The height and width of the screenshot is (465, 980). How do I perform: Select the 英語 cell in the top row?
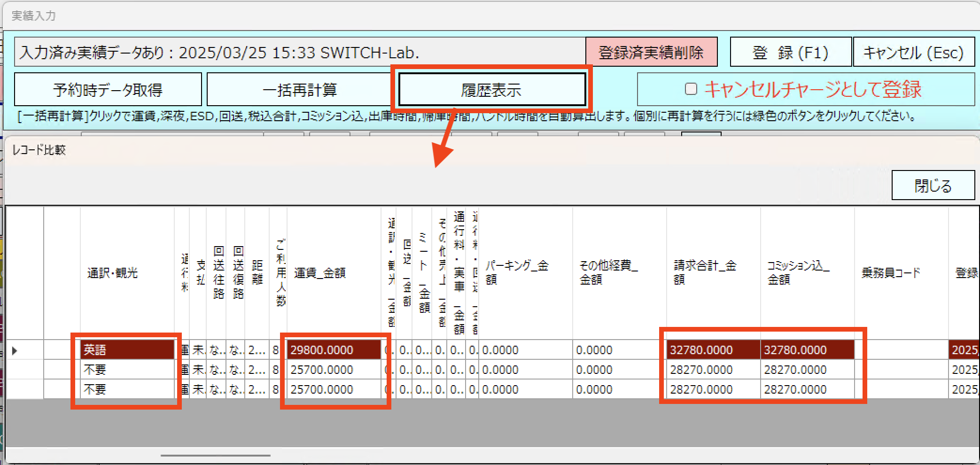pos(127,349)
